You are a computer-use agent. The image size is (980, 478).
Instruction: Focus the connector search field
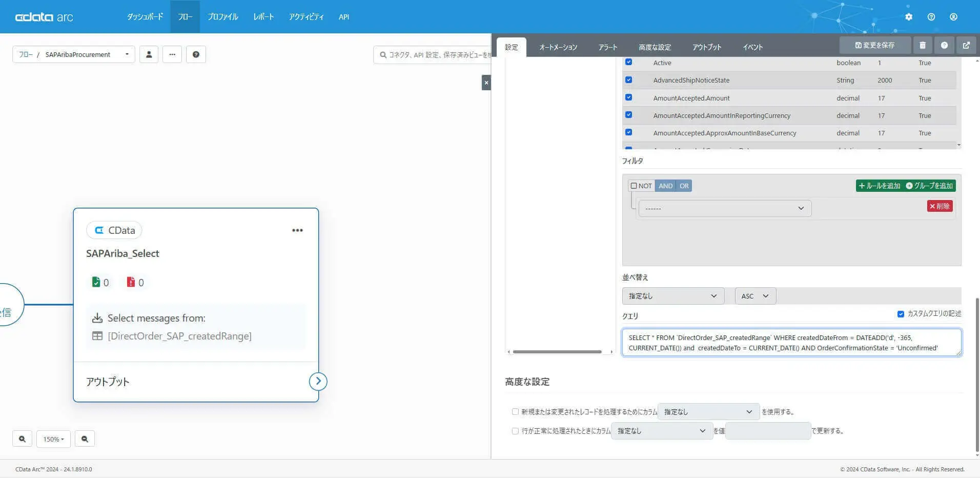click(433, 54)
